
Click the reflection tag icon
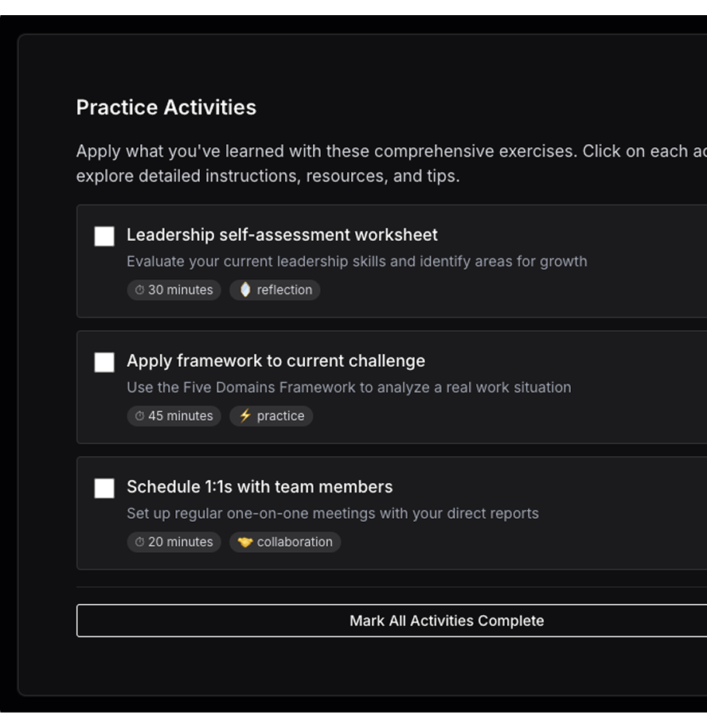click(x=245, y=290)
